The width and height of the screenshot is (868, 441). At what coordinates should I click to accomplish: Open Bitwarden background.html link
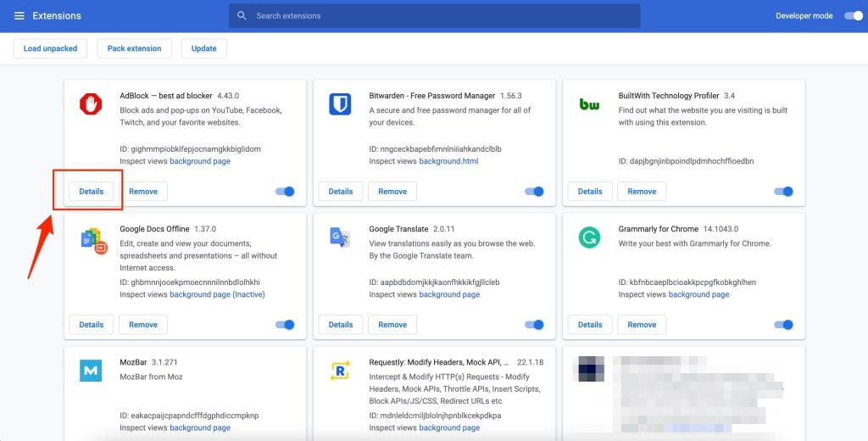pos(448,161)
